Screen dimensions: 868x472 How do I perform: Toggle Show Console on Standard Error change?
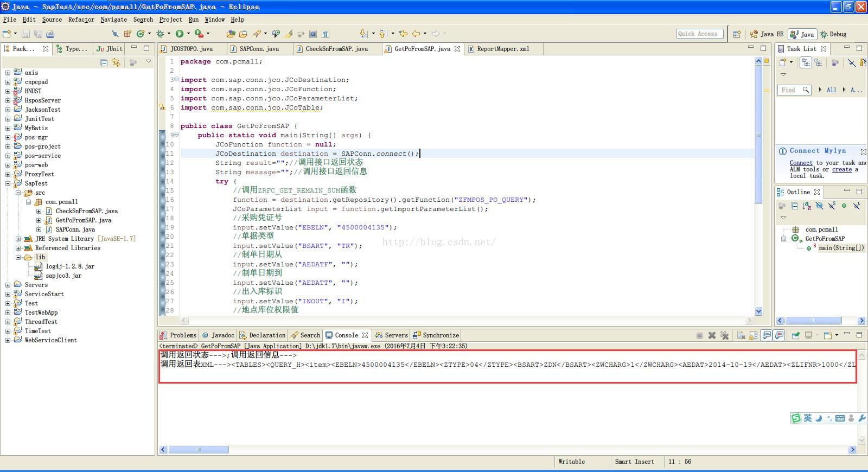tap(779, 335)
